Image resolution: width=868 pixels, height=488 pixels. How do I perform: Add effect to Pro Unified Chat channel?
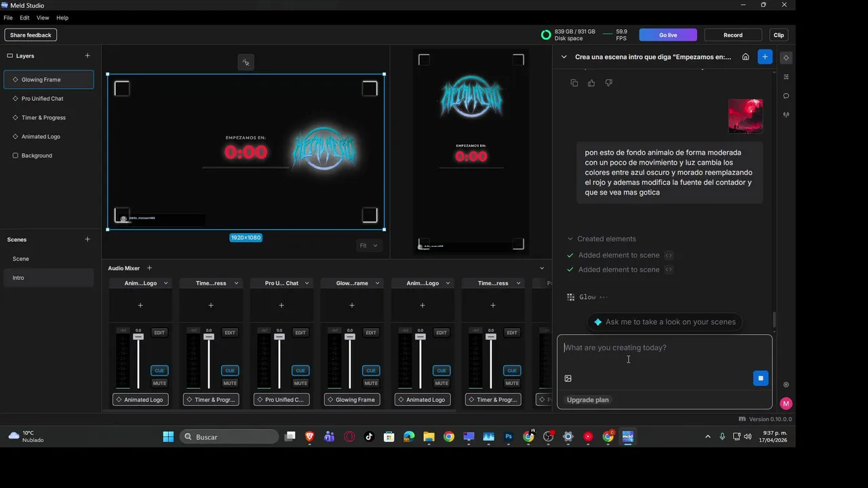(281, 305)
